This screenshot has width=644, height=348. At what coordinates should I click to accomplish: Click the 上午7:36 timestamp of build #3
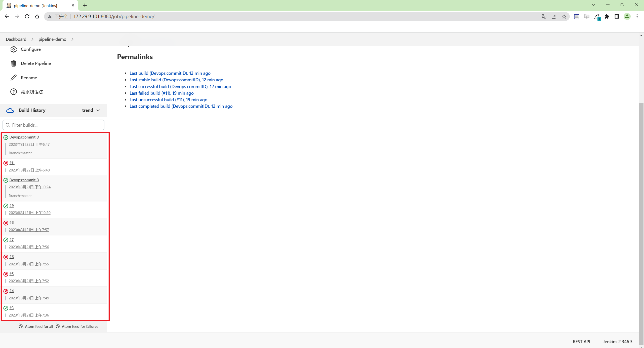[x=29, y=315]
